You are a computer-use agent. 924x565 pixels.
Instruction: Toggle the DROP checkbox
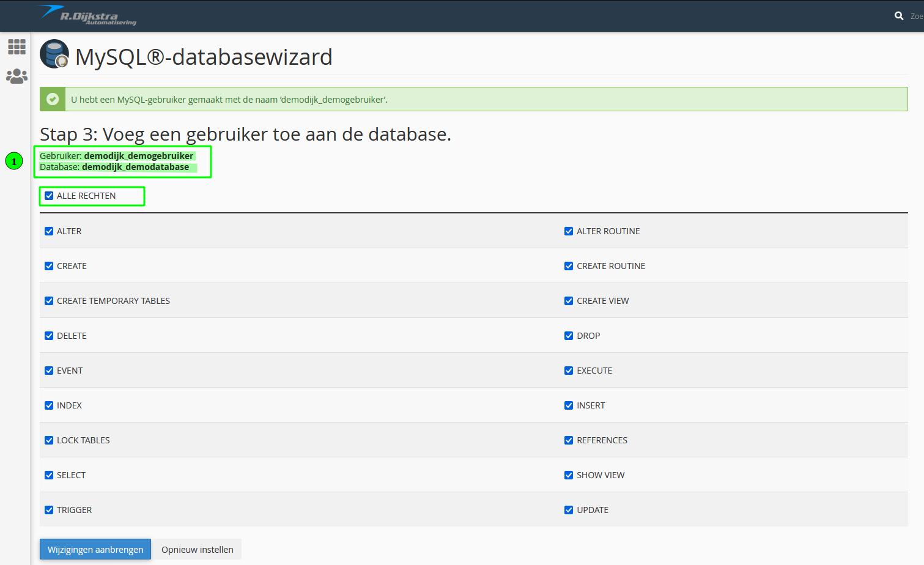click(x=569, y=336)
